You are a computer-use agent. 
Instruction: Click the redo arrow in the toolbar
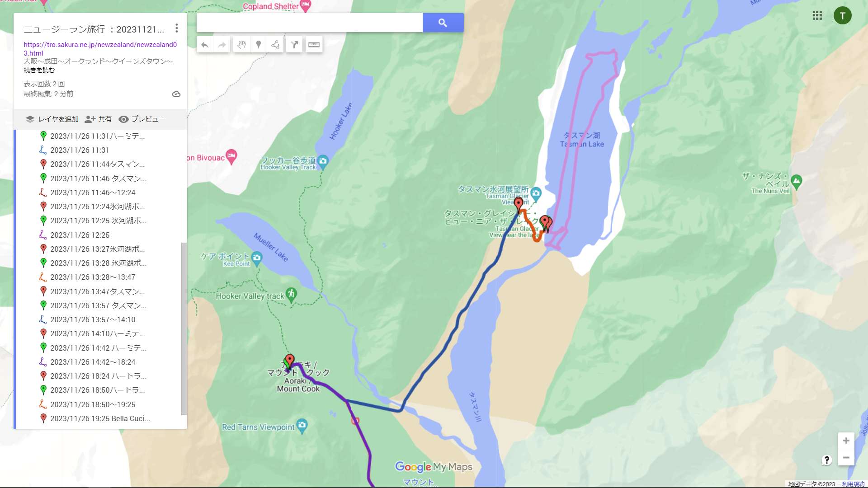pyautogui.click(x=222, y=45)
